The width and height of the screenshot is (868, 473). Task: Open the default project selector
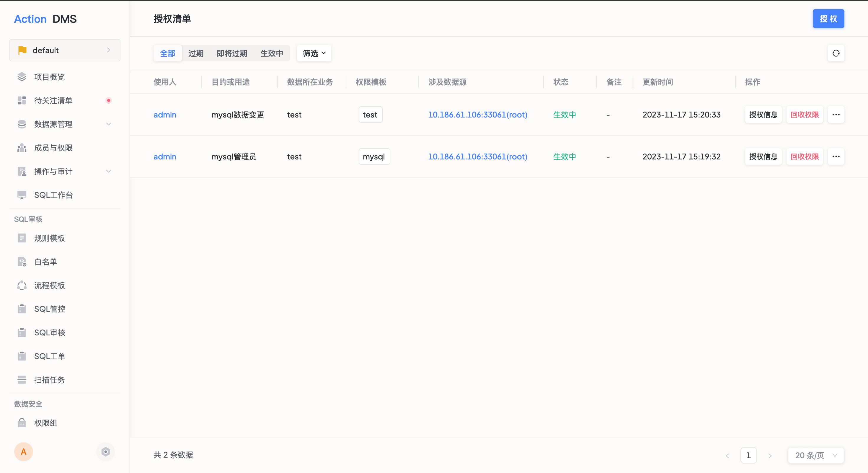pos(65,50)
